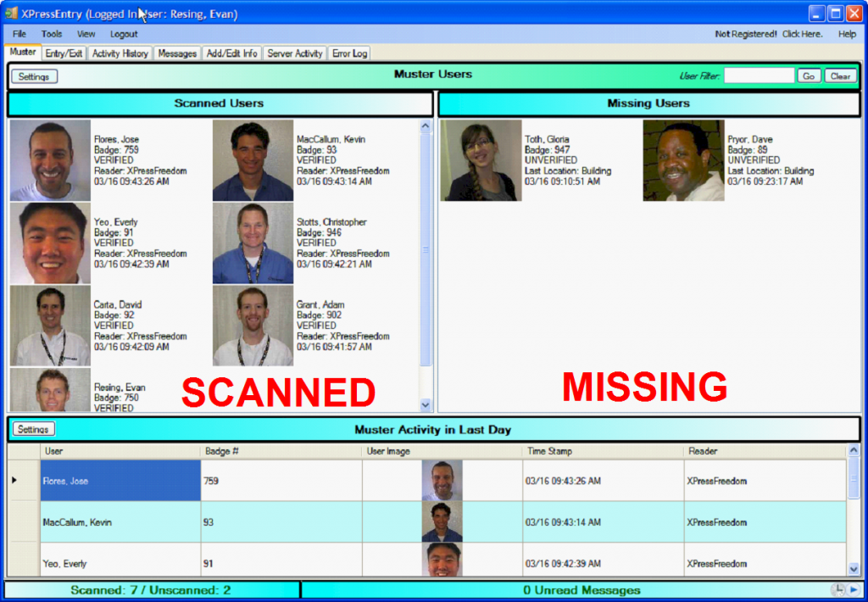Open the Error Log tab

click(348, 53)
